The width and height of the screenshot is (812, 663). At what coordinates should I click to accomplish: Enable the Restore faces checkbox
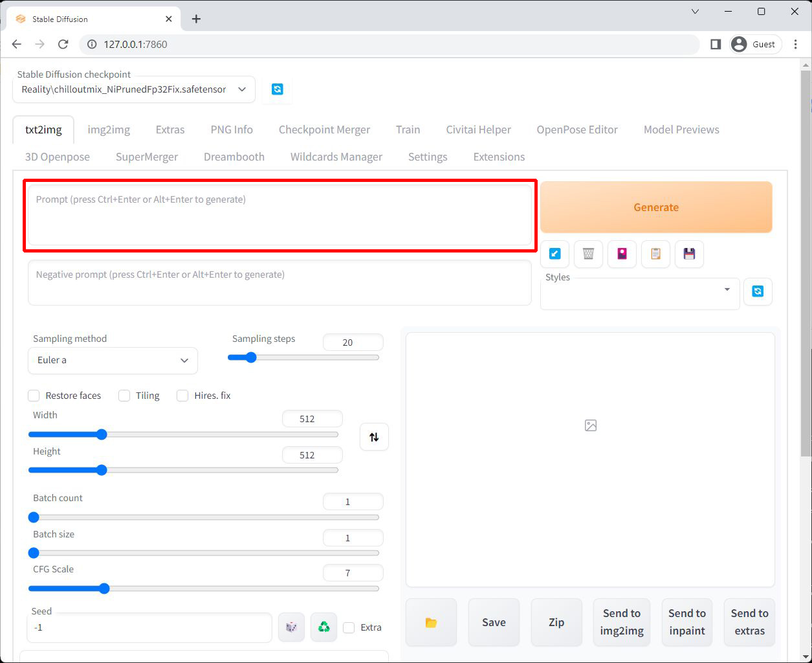point(34,396)
